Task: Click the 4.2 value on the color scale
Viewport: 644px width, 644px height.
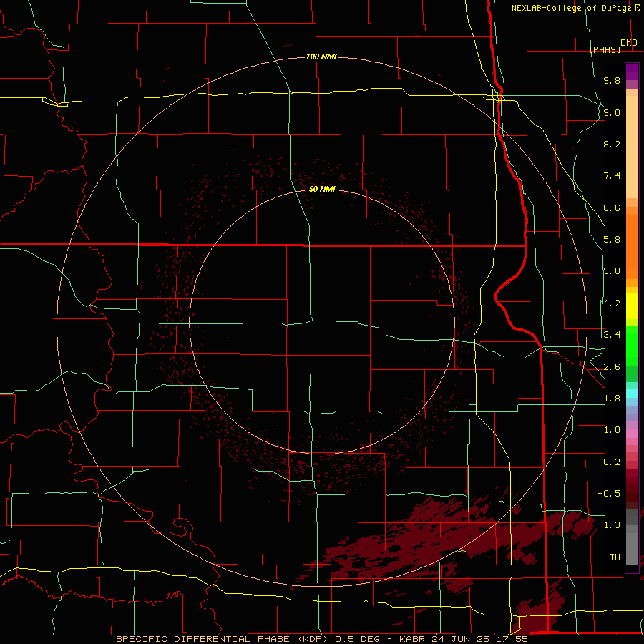Action: [x=612, y=303]
